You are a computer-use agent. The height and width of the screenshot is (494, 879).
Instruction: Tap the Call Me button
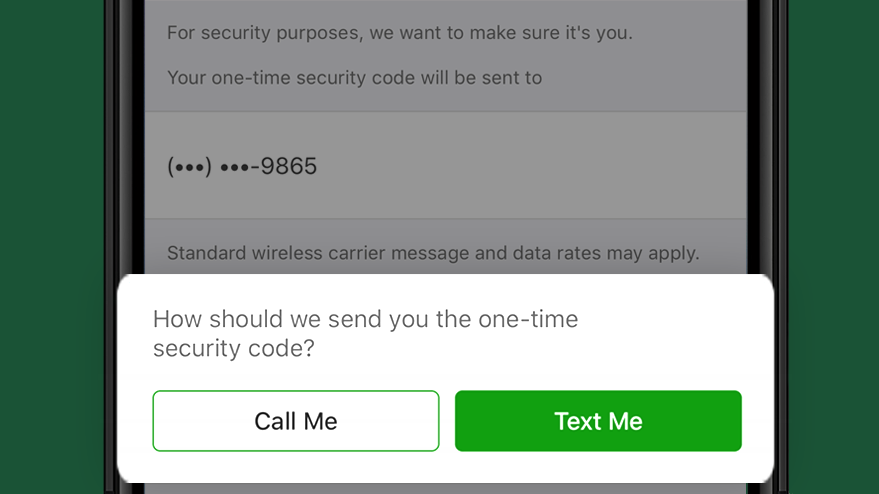(296, 421)
